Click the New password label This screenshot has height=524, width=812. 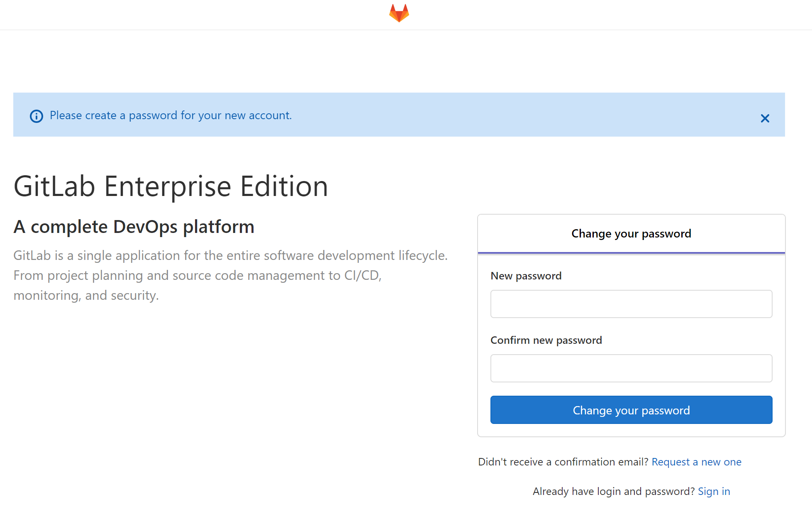tap(526, 276)
